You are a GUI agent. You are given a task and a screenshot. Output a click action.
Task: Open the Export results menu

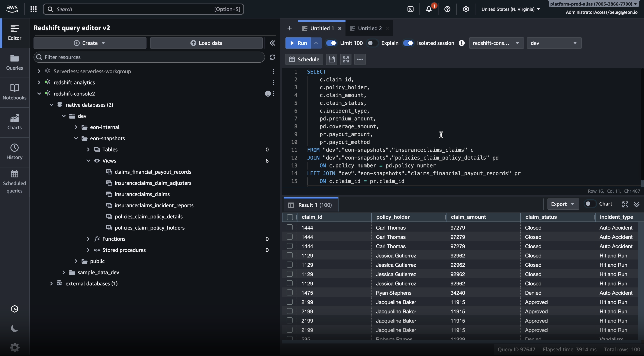563,204
